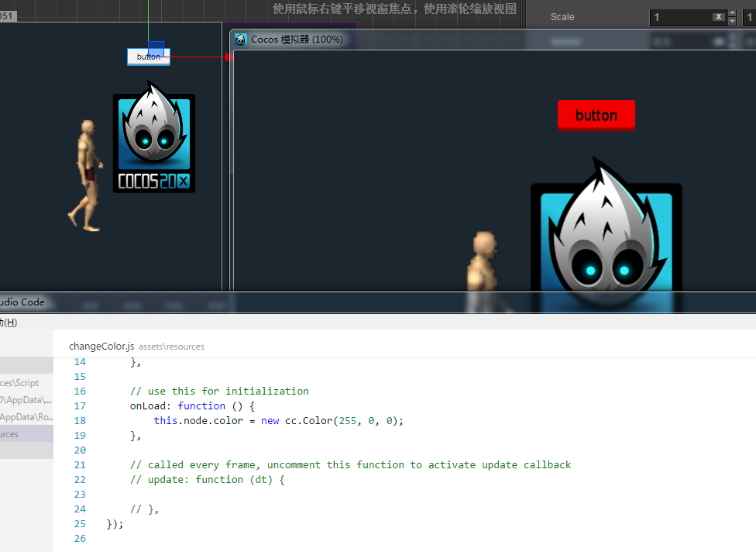The image size is (756, 552).
Task: Decrease Scale X with down stepper arrow
Action: 732,22
